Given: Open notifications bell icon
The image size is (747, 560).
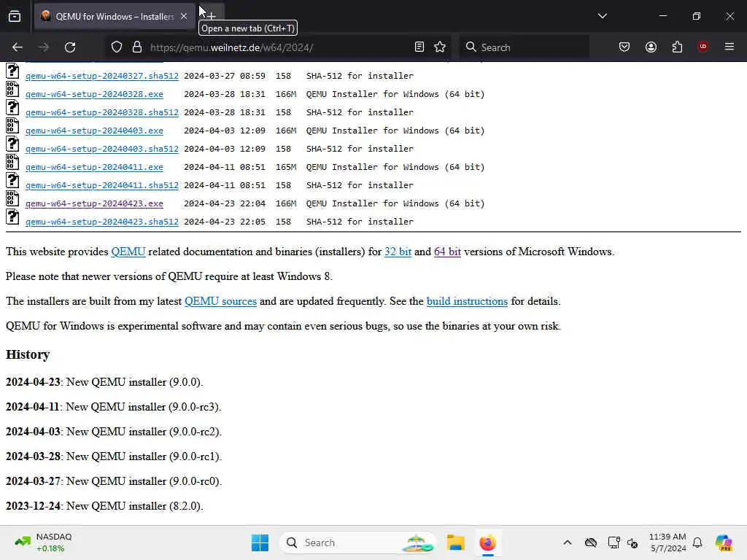Looking at the screenshot, I should tap(697, 542).
